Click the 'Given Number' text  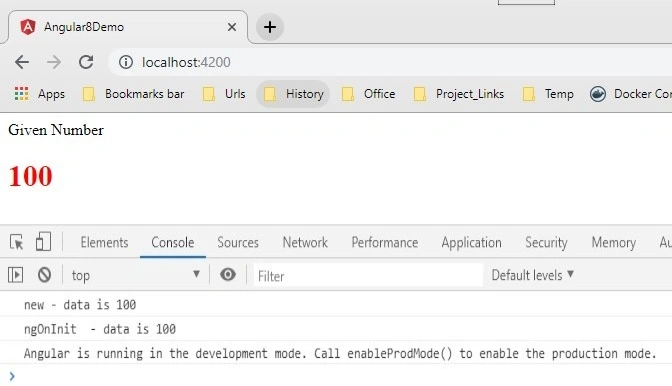point(56,130)
